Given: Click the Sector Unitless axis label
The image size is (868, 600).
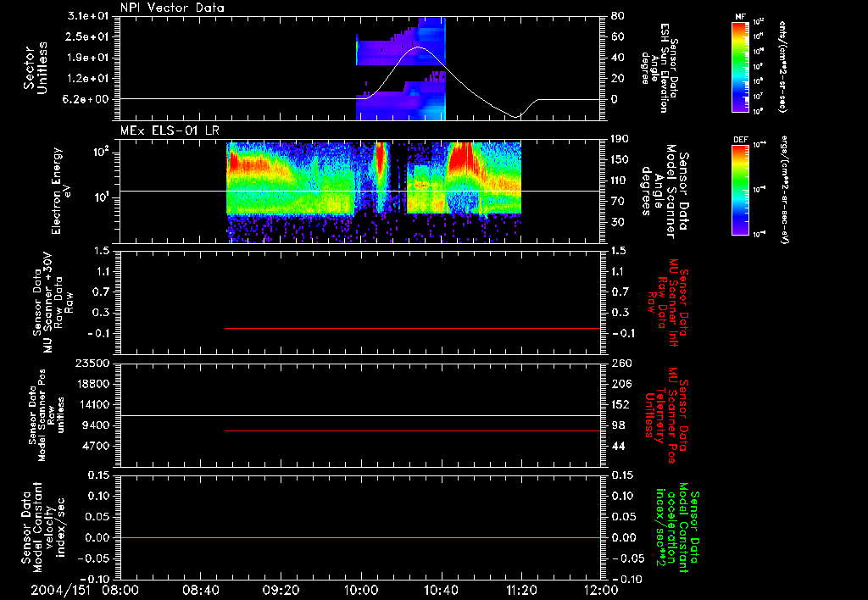Looking at the screenshot, I should click(x=36, y=68).
